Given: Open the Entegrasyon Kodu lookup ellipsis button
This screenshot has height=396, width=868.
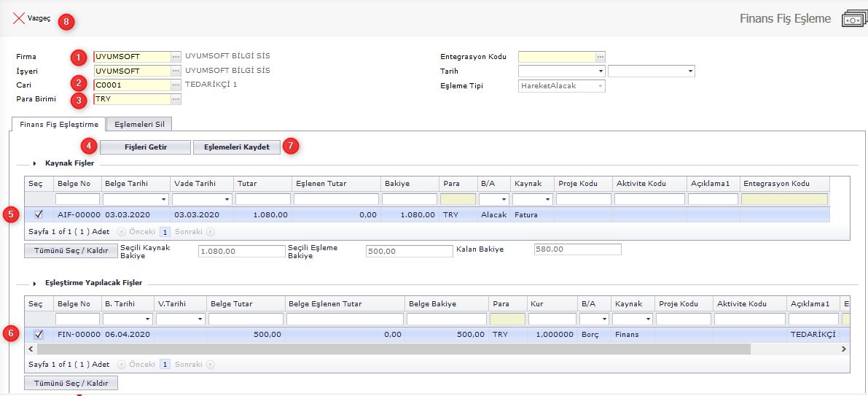Looking at the screenshot, I should (x=601, y=57).
